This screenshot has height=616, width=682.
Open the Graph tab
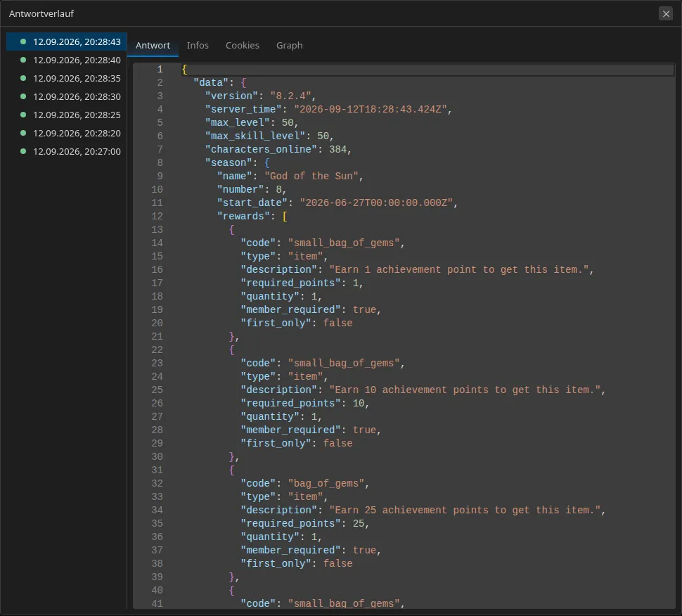pyautogui.click(x=289, y=45)
